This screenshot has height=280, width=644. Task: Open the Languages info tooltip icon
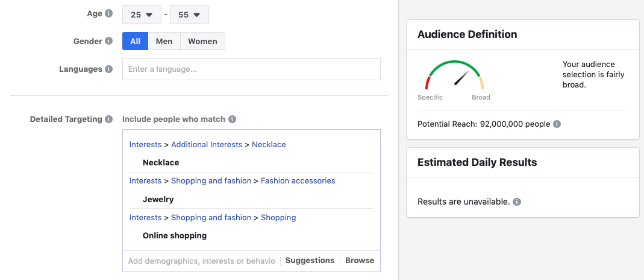tap(108, 69)
